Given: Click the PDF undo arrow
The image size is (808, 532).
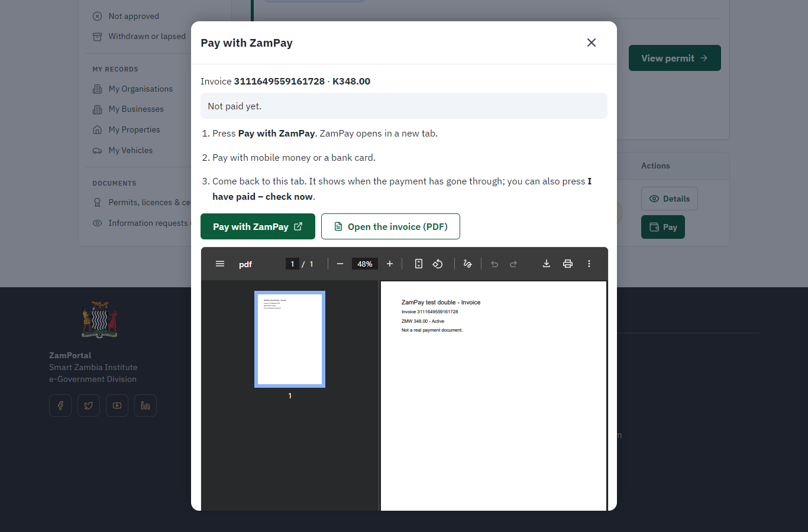Looking at the screenshot, I should click(x=495, y=264).
